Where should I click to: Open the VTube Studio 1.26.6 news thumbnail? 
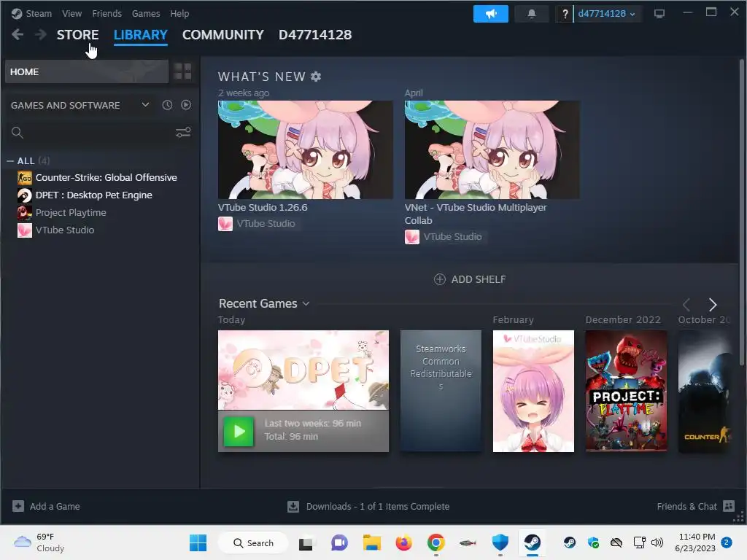point(306,149)
